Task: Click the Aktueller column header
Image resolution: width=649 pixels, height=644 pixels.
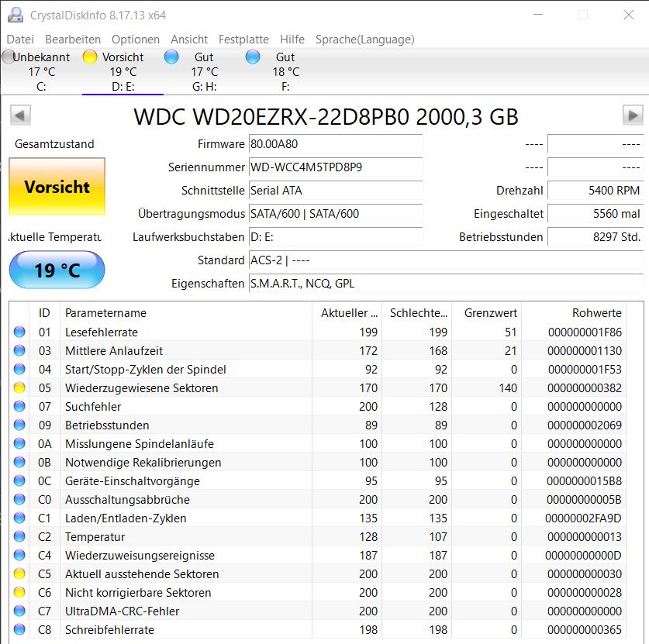Action: click(347, 312)
